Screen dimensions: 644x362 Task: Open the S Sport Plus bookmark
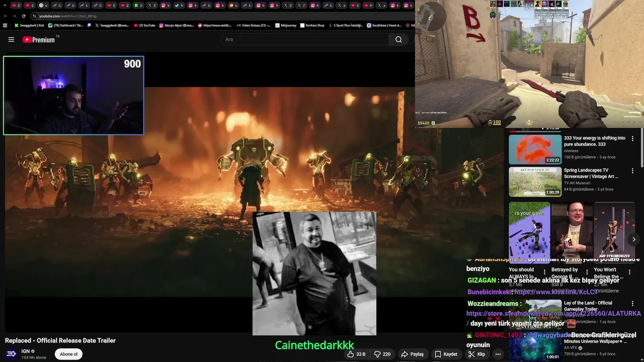point(346,25)
